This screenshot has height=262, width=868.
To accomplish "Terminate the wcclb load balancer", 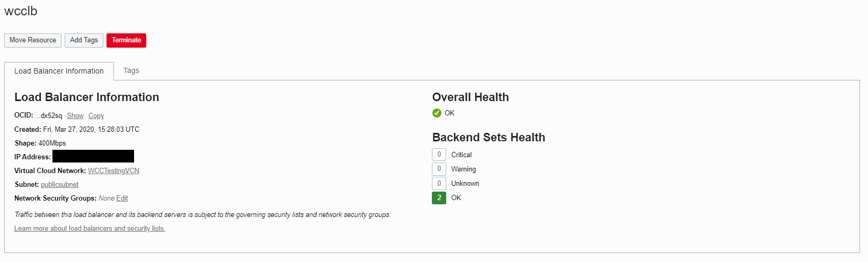I will (x=126, y=40).
